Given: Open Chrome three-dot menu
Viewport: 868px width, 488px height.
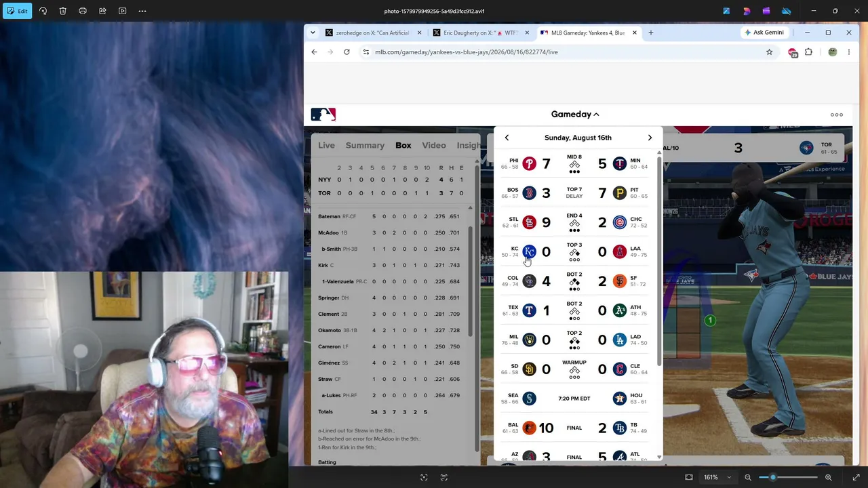Looking at the screenshot, I should pos(848,52).
